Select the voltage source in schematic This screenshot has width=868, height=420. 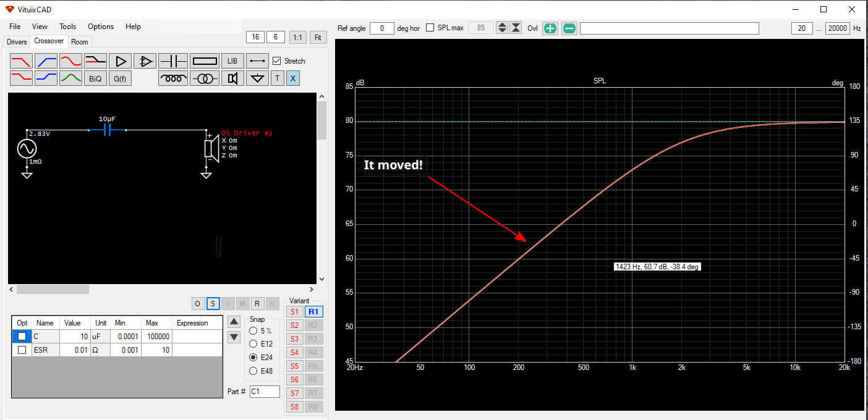27,149
